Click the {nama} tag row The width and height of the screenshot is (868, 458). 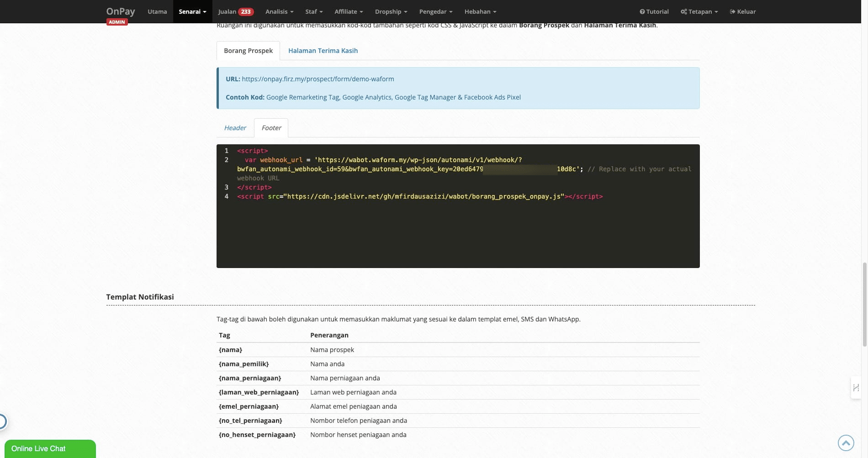458,350
